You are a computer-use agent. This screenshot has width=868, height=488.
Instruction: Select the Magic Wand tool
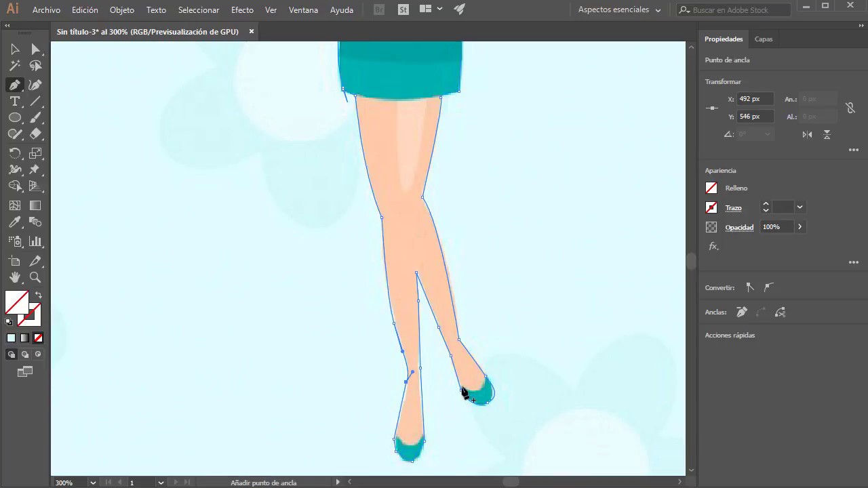point(14,66)
